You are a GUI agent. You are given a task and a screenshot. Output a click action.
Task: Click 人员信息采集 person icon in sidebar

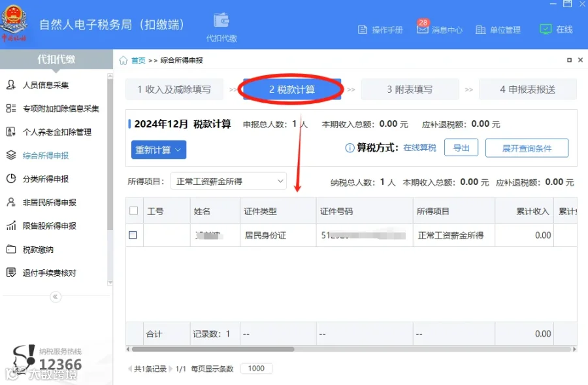tap(11, 85)
